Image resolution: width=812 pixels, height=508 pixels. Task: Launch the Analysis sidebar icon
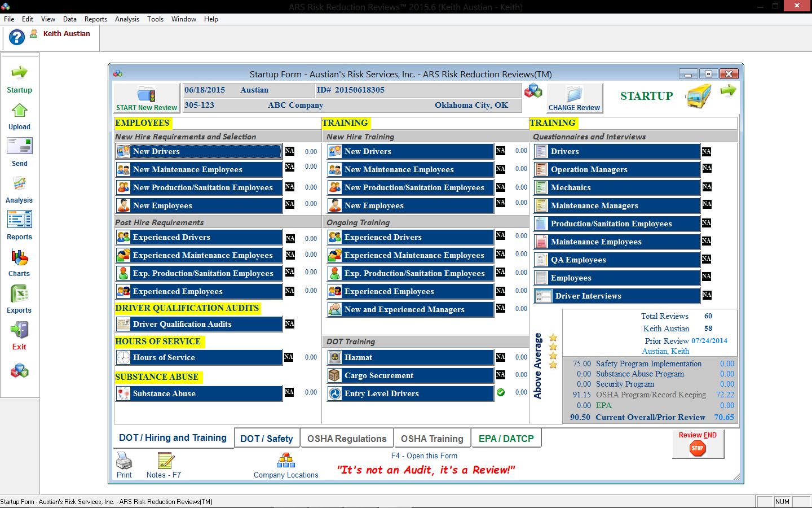pos(19,183)
